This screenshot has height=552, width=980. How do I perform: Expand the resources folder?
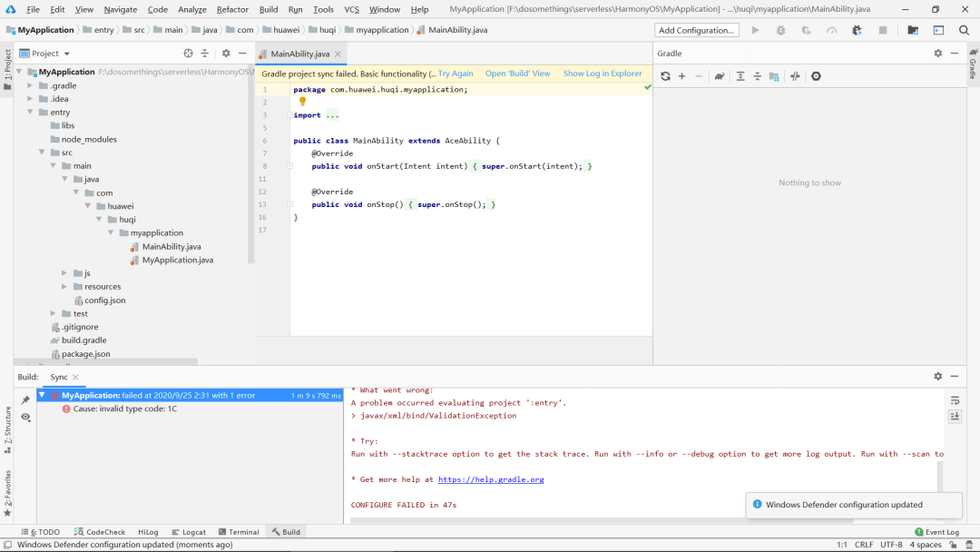pos(64,287)
